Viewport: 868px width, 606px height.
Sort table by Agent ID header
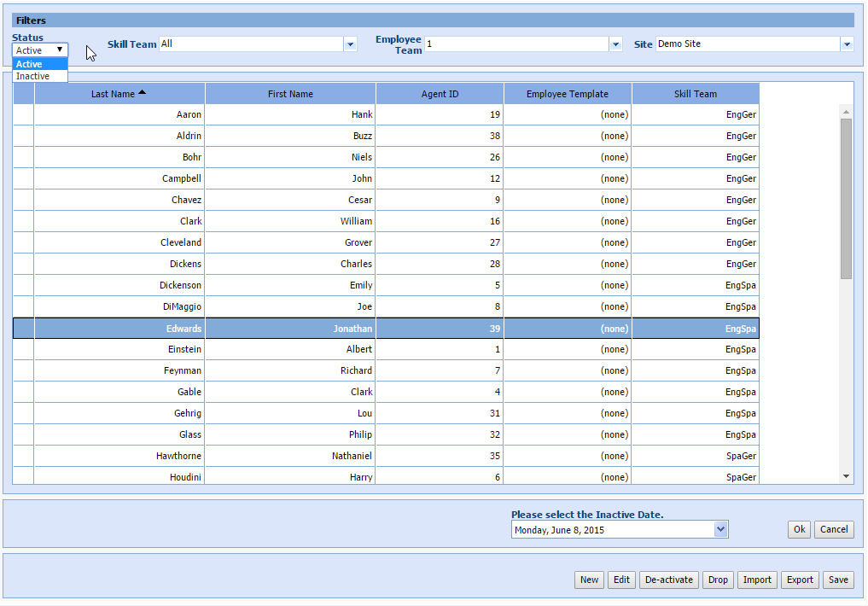point(440,94)
